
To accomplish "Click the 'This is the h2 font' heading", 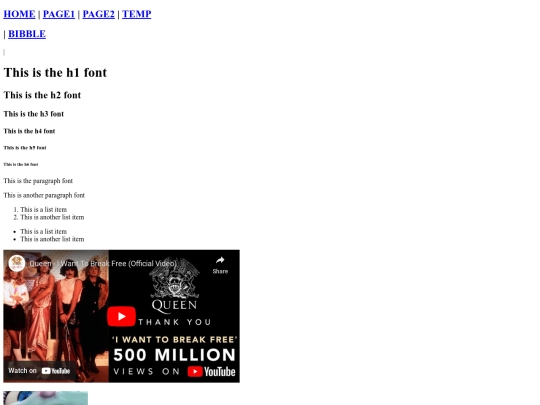I will tap(42, 95).
